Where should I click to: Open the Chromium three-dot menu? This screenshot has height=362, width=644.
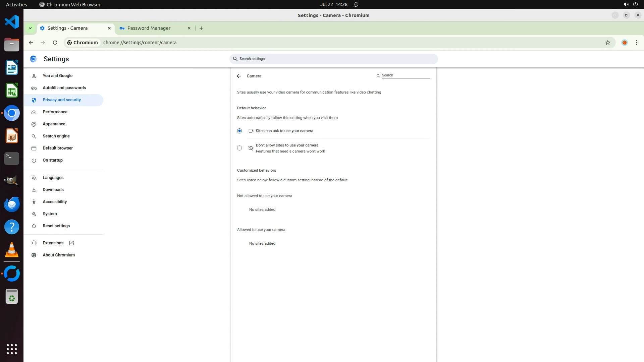[636, 43]
